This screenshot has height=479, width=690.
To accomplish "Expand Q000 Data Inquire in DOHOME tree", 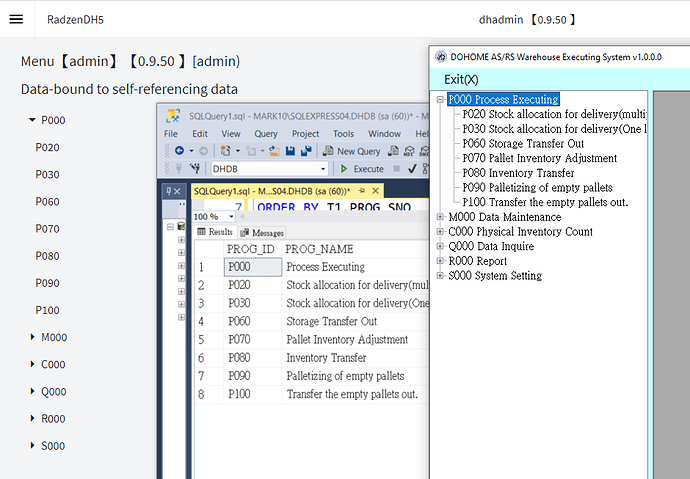I will pyautogui.click(x=440, y=246).
